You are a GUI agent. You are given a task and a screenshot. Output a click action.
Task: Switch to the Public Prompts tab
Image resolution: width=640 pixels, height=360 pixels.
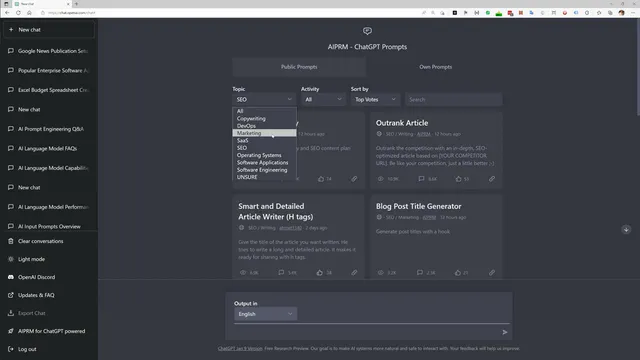[x=299, y=67]
